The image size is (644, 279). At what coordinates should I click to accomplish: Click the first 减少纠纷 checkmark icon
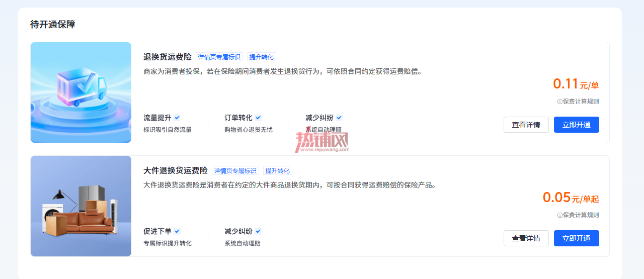(x=339, y=118)
